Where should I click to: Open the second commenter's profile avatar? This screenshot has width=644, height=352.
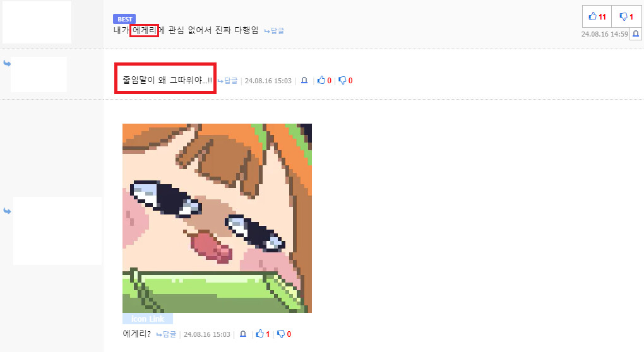[x=39, y=74]
